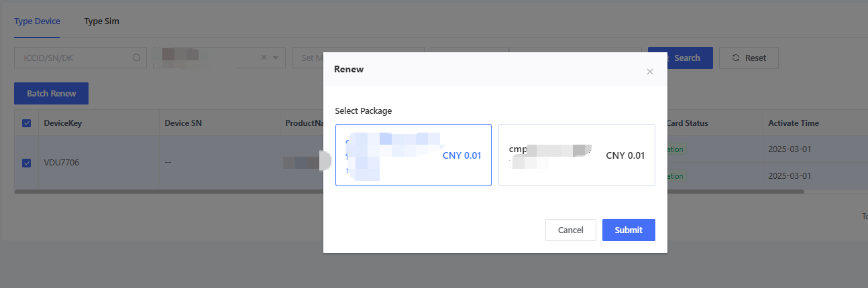Cancel the Renew dialog
Screen dimensions: 868x288
tap(570, 230)
